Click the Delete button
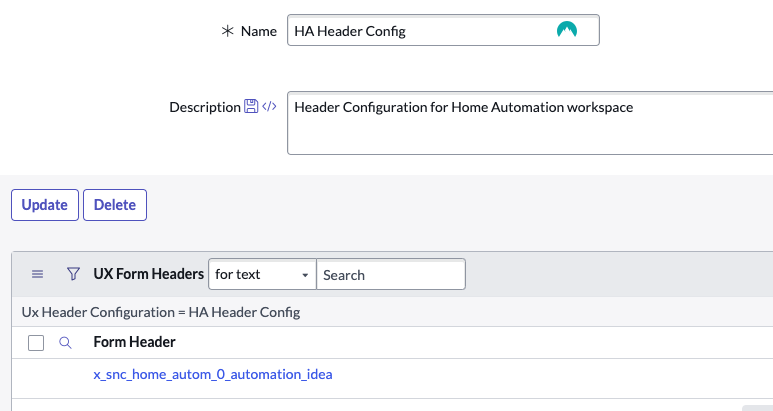This screenshot has height=411, width=773. [x=115, y=205]
